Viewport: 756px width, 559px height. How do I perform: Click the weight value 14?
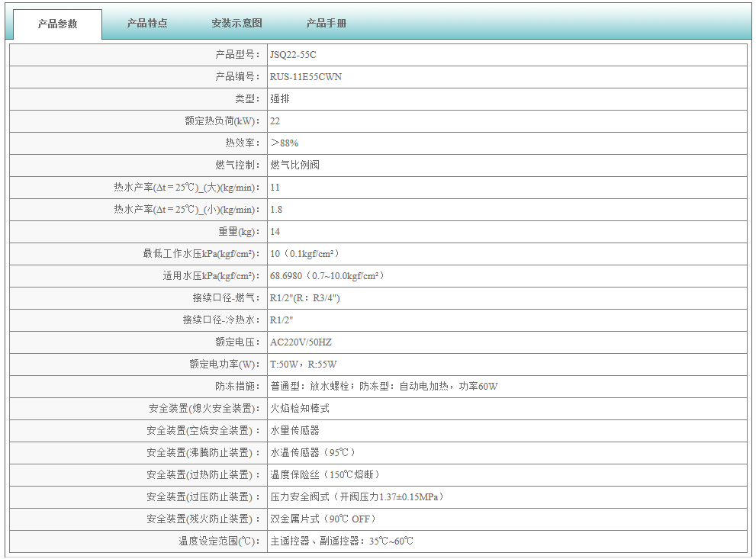click(x=275, y=232)
